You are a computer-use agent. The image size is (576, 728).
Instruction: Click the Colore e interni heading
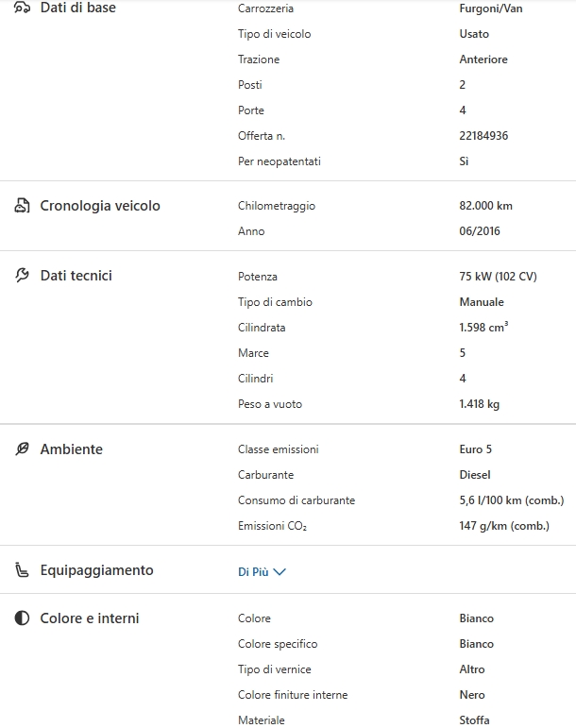point(89,618)
